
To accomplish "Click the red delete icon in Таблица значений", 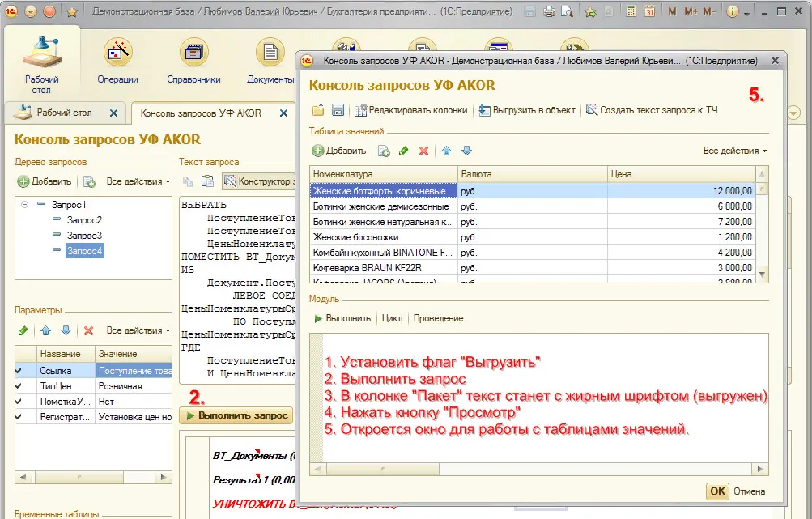I will (423, 151).
